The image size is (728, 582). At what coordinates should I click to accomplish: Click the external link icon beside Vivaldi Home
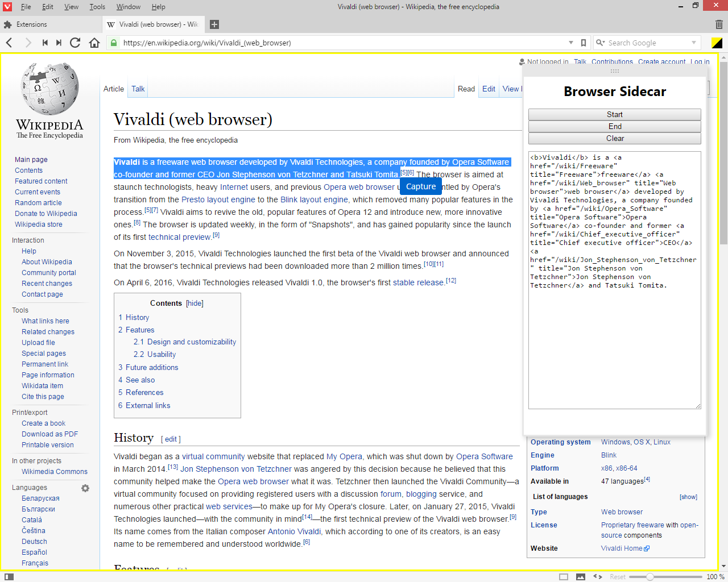tap(647, 548)
